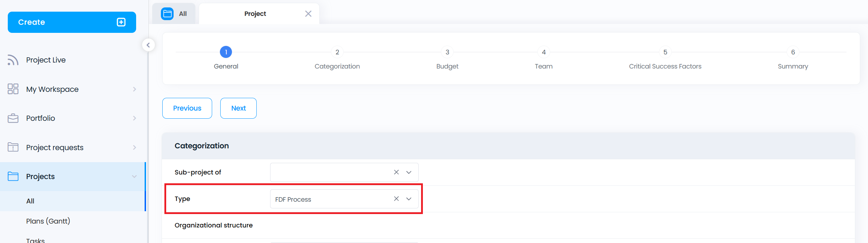The image size is (868, 243).
Task: Expand the Portfolio menu
Action: click(134, 118)
